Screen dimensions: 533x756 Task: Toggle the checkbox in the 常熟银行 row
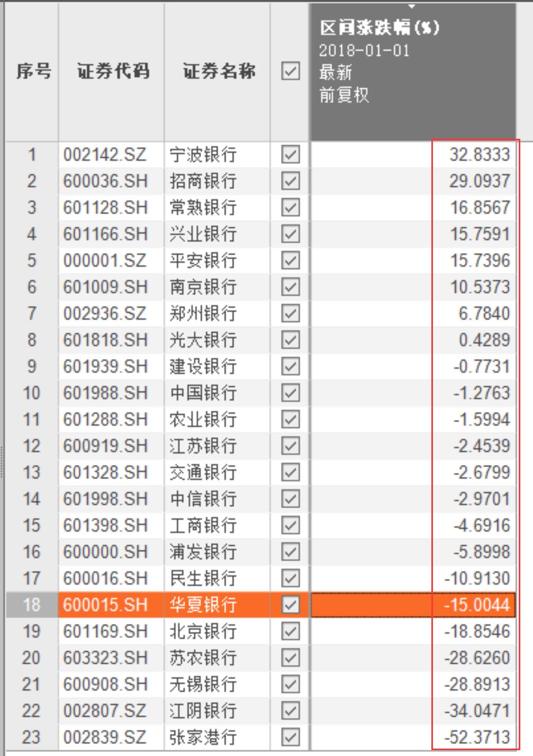291,207
